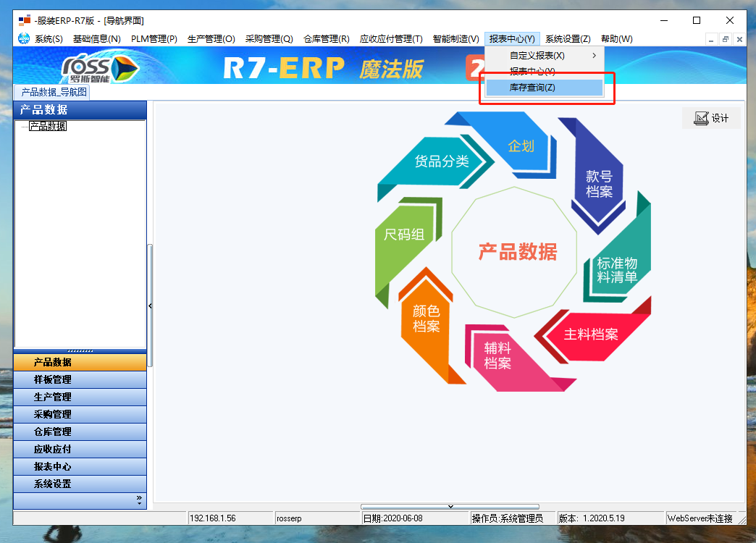756x543 pixels.
Task: Click the WebServer未连接 status entry
Action: (700, 518)
